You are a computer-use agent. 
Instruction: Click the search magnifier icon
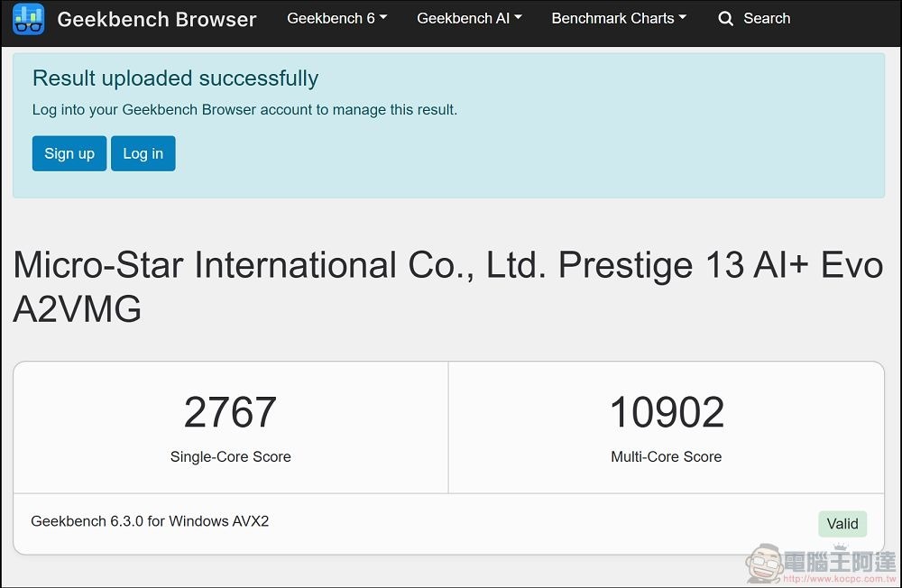[725, 19]
